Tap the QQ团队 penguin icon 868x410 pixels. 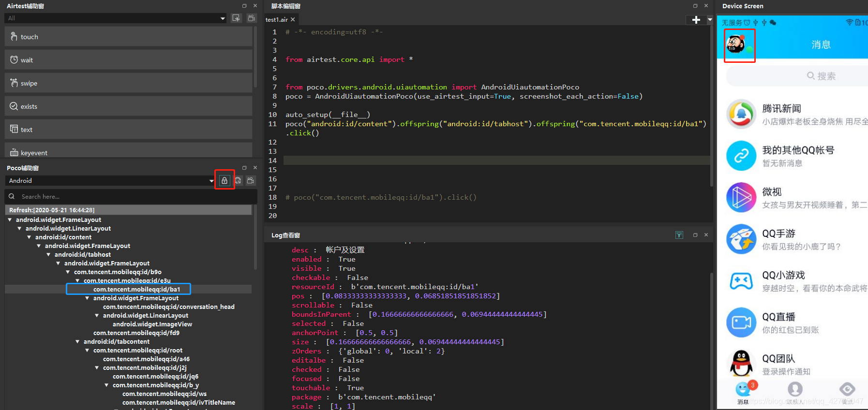click(741, 364)
